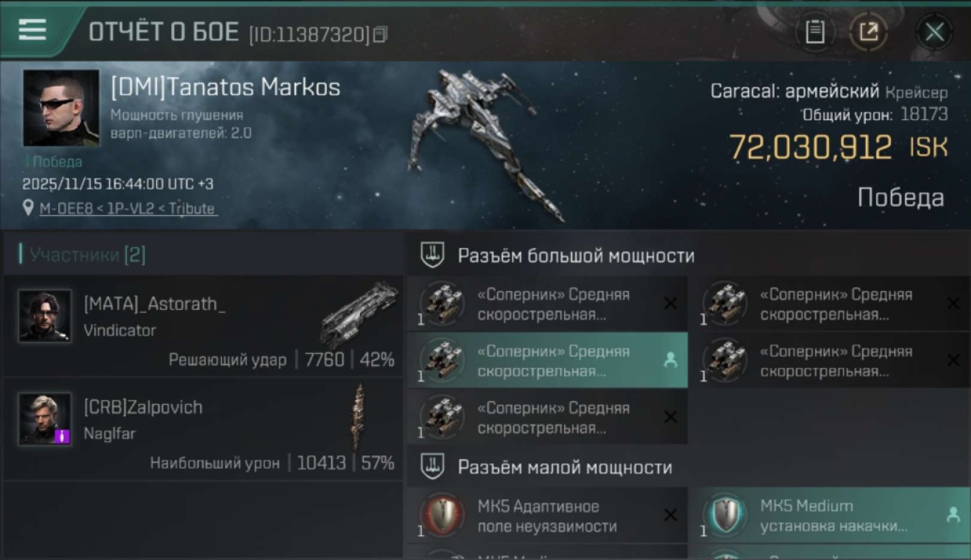Viewport: 971px width, 560px height.
Task: Select MK5 Адаптивное поле неуязвимости module
Action: pyautogui.click(x=547, y=515)
